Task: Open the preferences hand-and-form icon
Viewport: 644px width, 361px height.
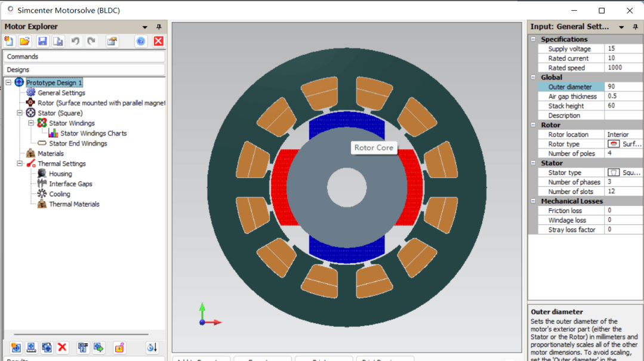Action: click(112, 41)
